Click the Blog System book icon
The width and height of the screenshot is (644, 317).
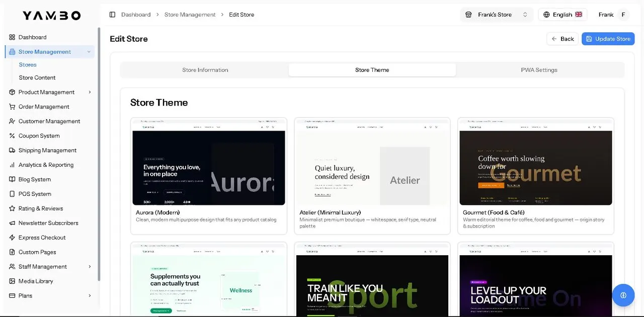[x=12, y=179]
